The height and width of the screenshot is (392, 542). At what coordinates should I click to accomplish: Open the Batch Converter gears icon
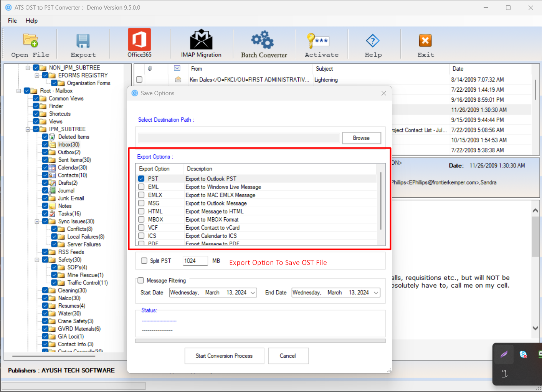coord(263,40)
